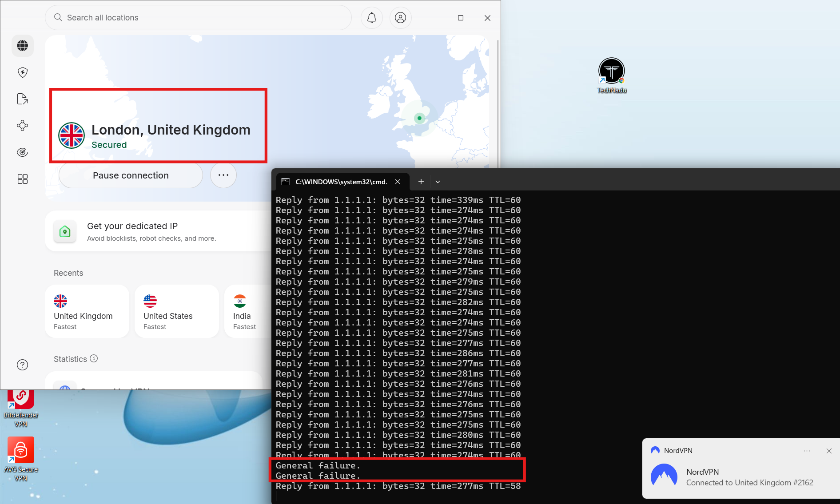Click the reply line with TTL=58
Screen dimensions: 840x504
(x=398, y=486)
